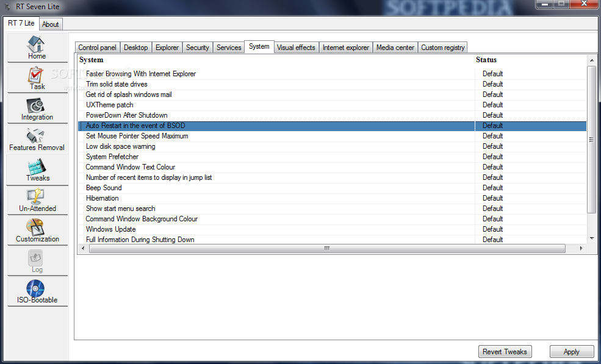Select 'Trim solid state drives' row
Screen dimensions: 601x364
pos(333,84)
